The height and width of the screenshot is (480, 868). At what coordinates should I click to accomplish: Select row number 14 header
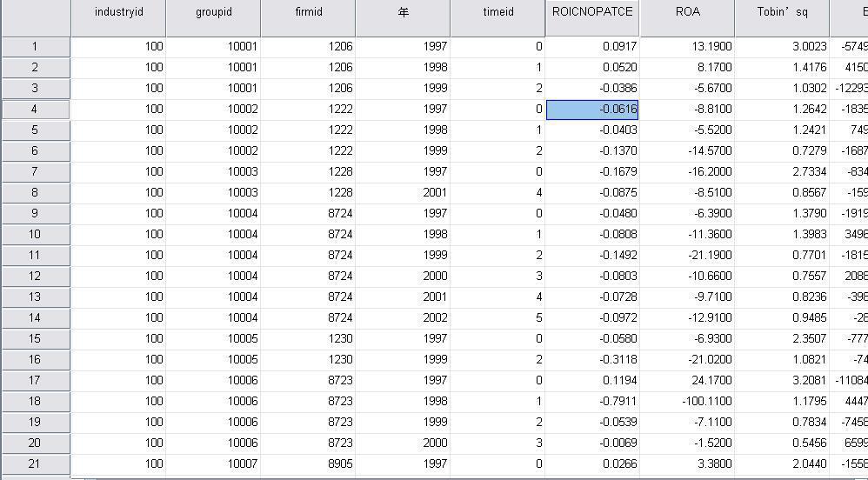pos(35,317)
